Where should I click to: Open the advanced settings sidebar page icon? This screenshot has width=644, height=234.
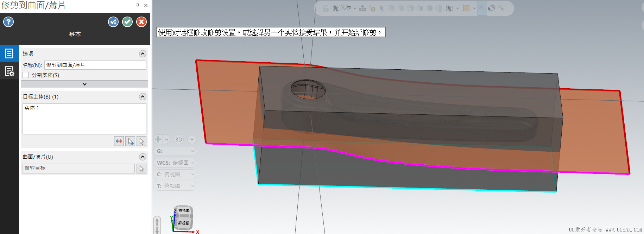[x=10, y=71]
